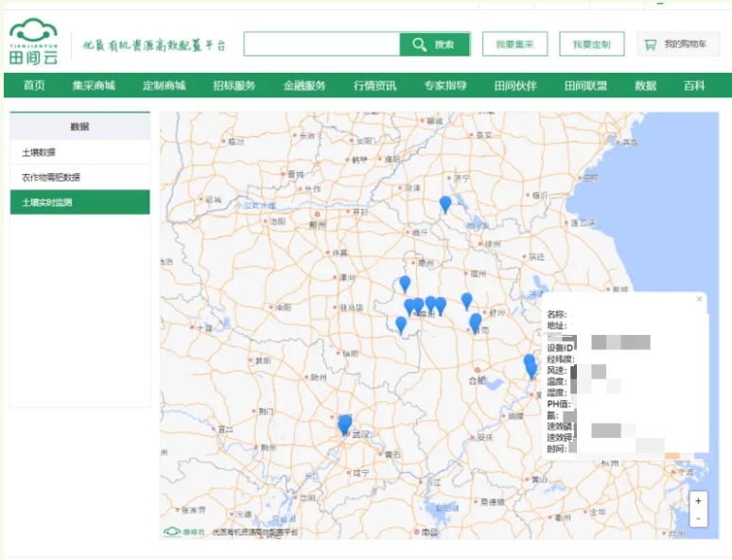732x560 pixels.
Task: Click the 我要集采 button
Action: (514, 44)
